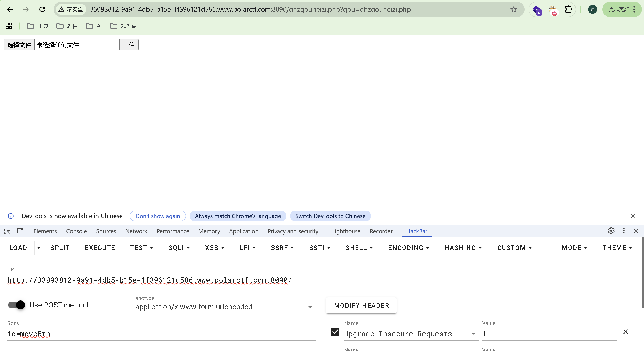Remove the Upgrade-Insecure-Requests header row
Screen dimensions: 644x351
[x=625, y=332]
